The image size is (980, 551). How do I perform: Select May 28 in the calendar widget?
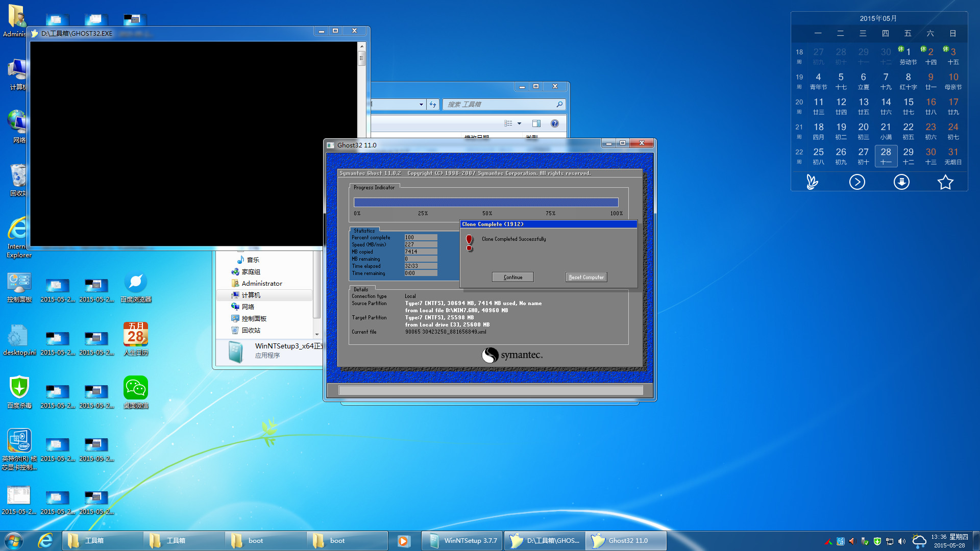tap(886, 156)
